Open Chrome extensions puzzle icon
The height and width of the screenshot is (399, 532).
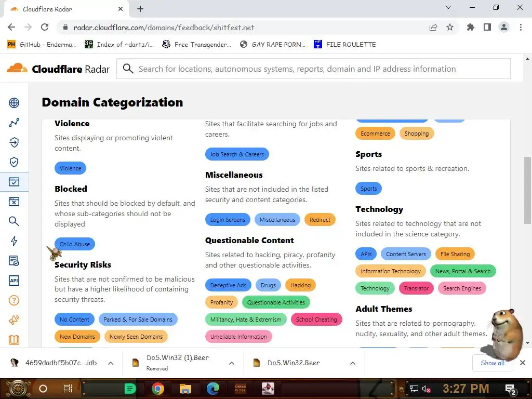[471, 27]
